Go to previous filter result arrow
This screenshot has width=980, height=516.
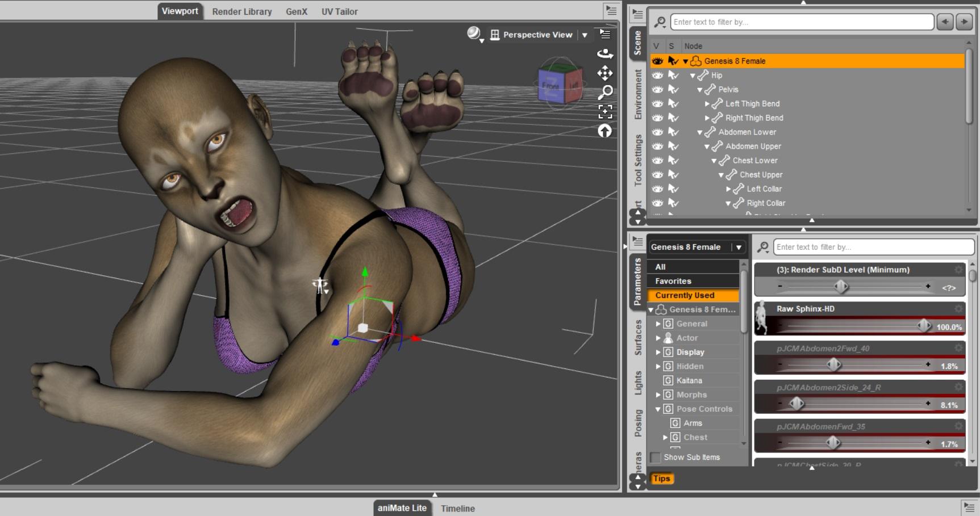(x=945, y=22)
